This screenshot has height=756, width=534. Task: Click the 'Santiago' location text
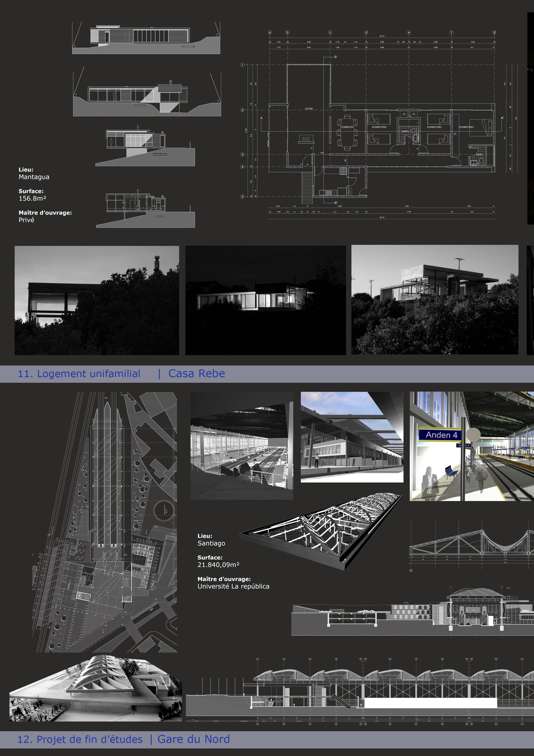click(211, 543)
